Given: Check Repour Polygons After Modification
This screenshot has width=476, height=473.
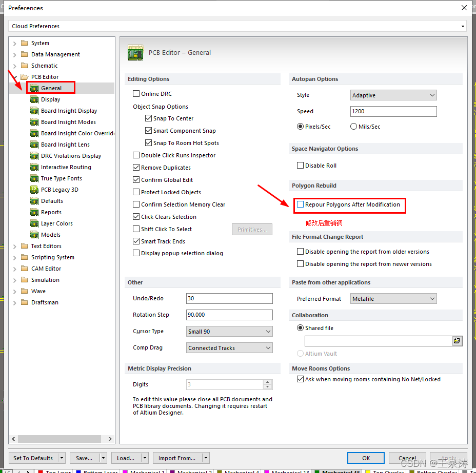Looking at the screenshot, I should pos(300,204).
